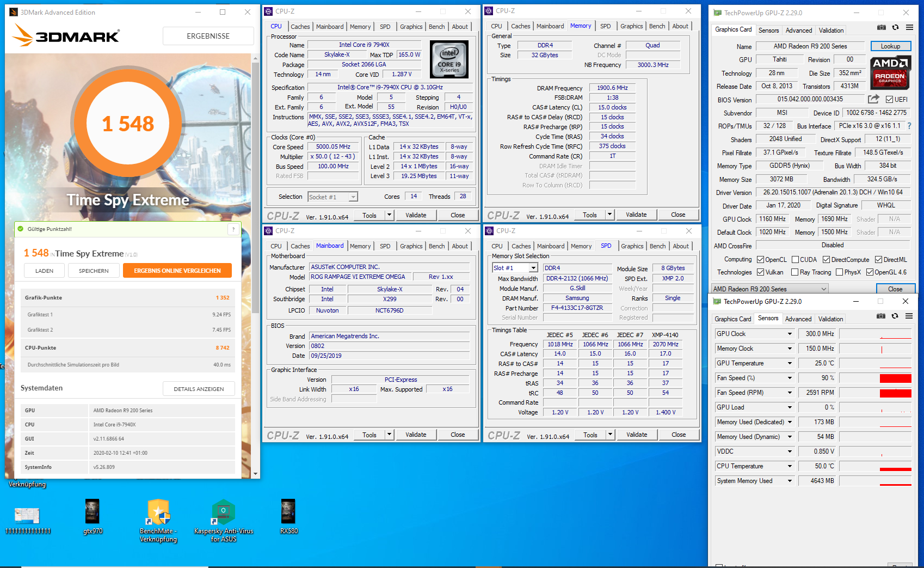Image resolution: width=924 pixels, height=568 pixels.
Task: Click the green valid score check icon
Action: (21, 229)
